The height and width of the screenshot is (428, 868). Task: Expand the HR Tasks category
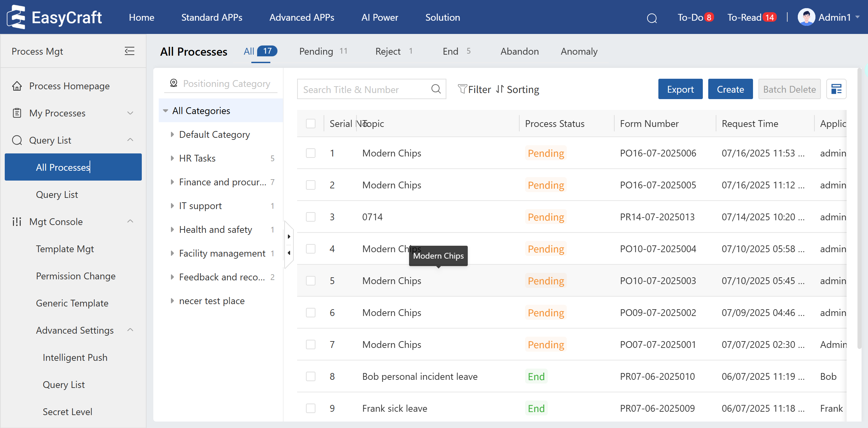click(x=172, y=158)
